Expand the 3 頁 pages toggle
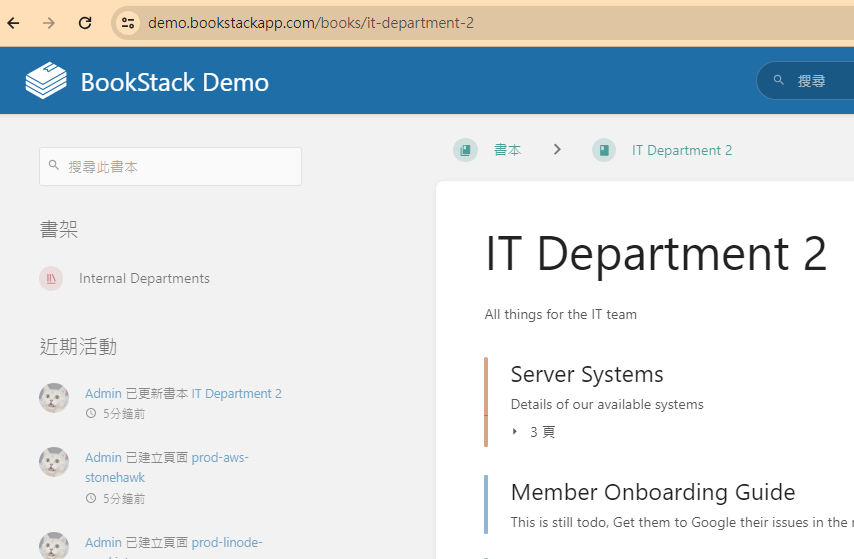854x559 pixels. [534, 432]
